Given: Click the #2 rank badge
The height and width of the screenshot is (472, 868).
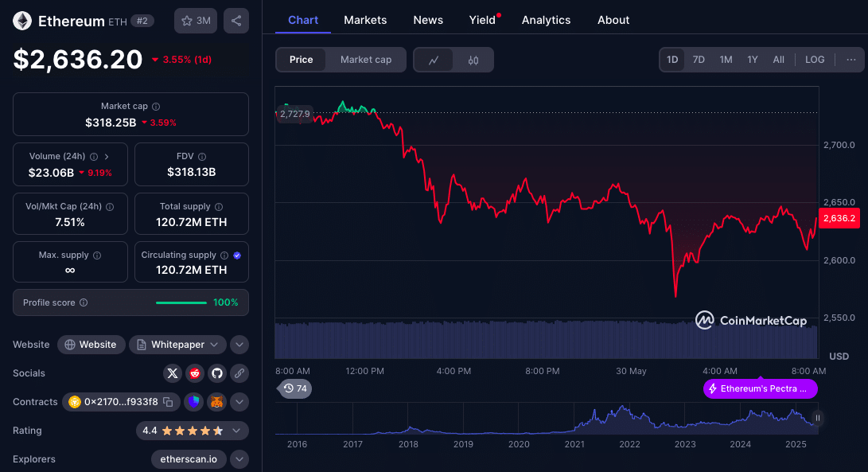Looking at the screenshot, I should tap(142, 21).
